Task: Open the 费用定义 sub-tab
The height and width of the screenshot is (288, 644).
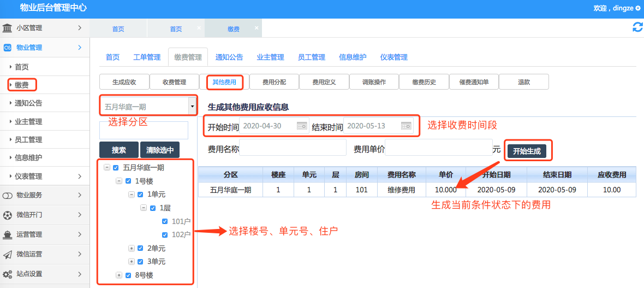Action: coord(324,82)
